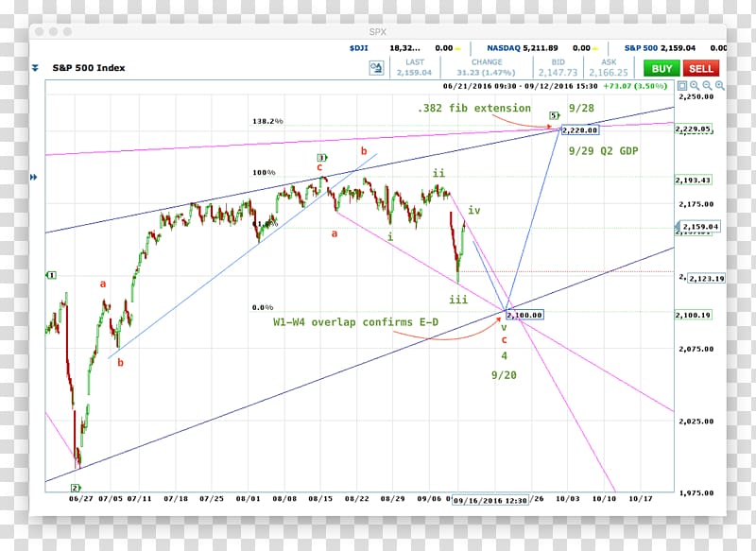This screenshot has height=551, width=756.
Task: Click the 2,159.04 current price axis tag
Action: point(700,227)
